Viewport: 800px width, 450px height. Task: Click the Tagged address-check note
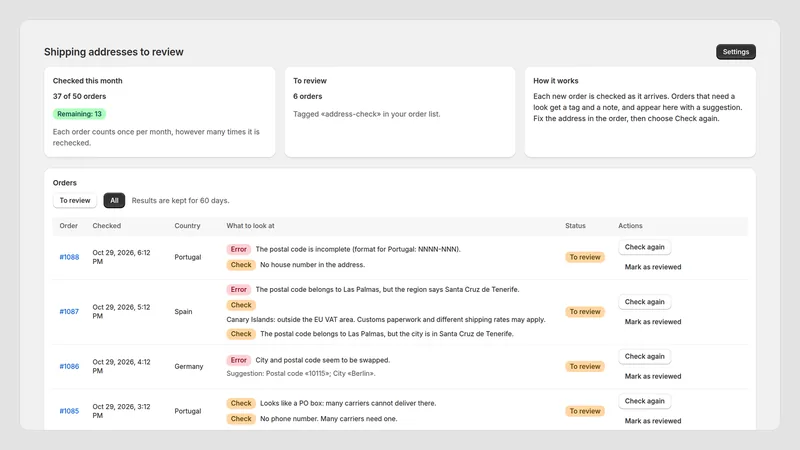[x=366, y=114]
